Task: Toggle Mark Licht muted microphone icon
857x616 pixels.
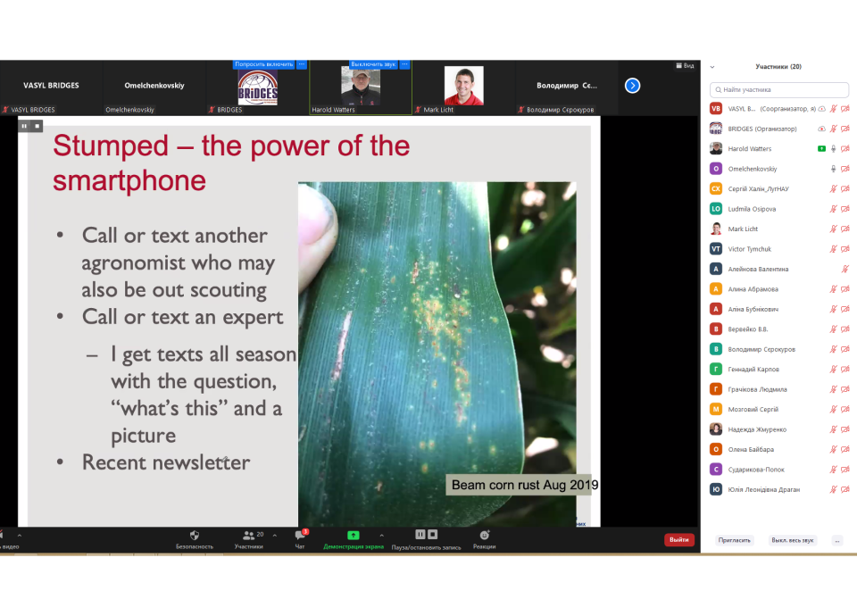Action: coord(834,229)
